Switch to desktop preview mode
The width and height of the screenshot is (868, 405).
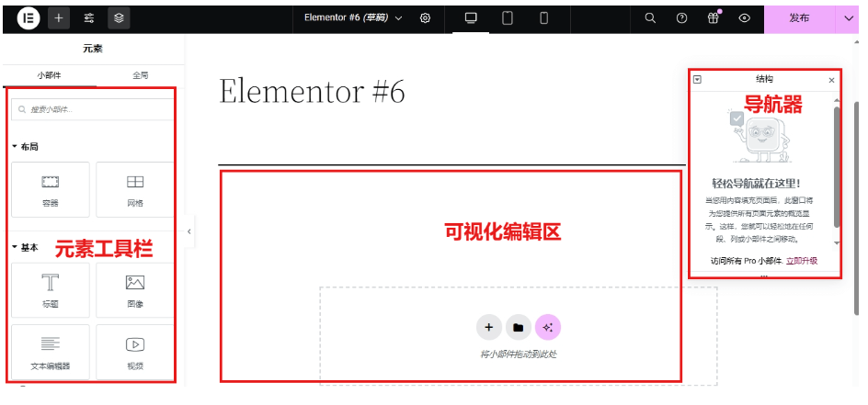point(471,18)
